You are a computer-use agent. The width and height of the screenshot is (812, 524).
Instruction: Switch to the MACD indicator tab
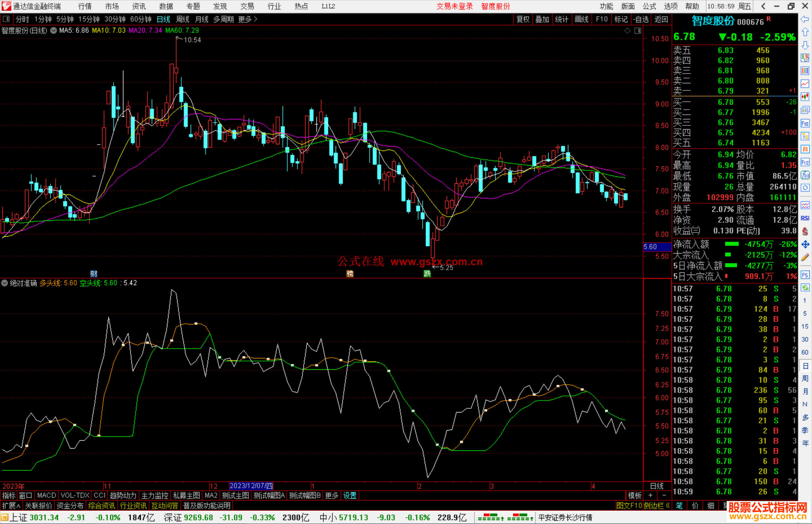46,495
